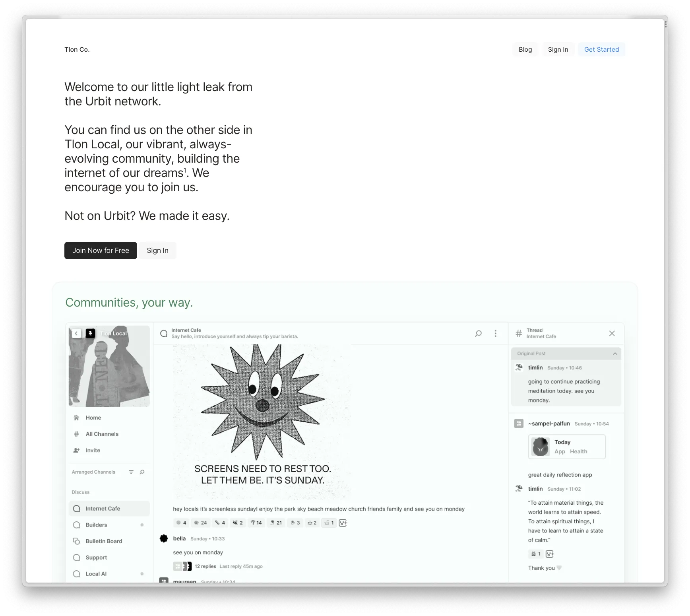The height and width of the screenshot is (616, 690).
Task: Open the Arranged Channels sort filter
Action: tap(131, 472)
